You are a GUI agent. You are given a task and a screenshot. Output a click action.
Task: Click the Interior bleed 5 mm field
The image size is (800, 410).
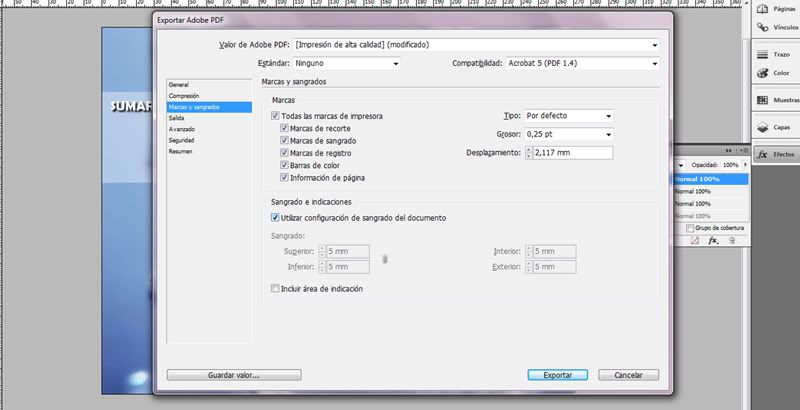pyautogui.click(x=555, y=251)
